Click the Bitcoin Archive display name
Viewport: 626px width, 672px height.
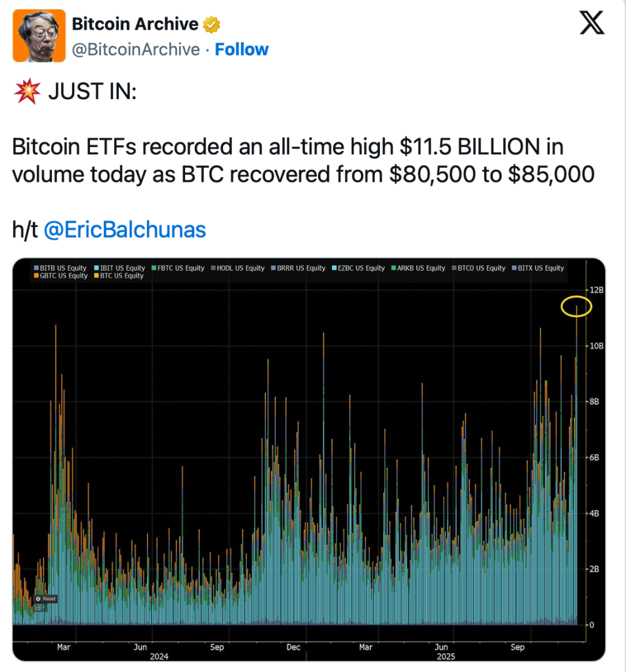pyautogui.click(x=135, y=24)
